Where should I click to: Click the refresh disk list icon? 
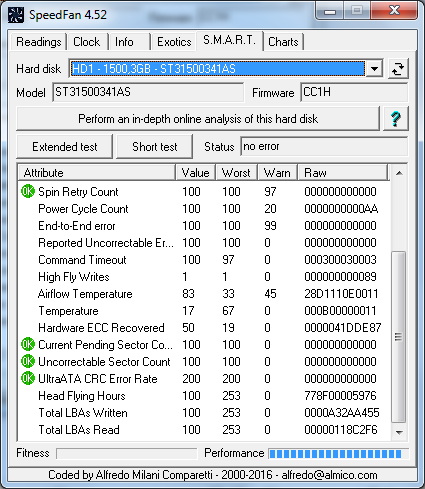398,69
